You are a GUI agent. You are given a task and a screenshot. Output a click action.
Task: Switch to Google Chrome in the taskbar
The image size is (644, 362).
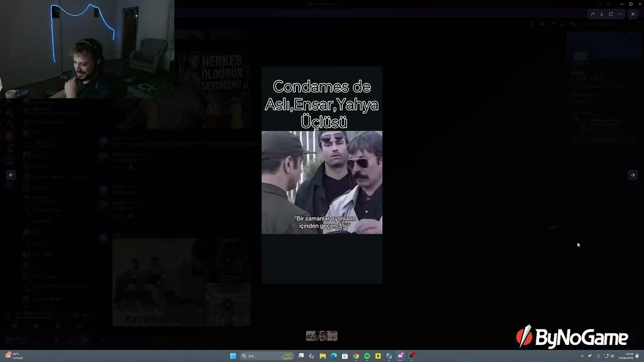coord(356,356)
